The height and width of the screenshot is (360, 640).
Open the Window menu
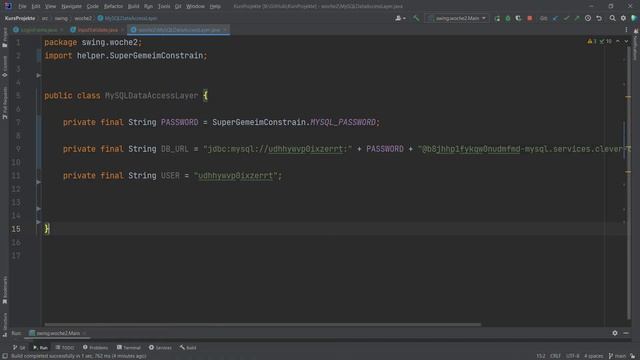click(196, 7)
